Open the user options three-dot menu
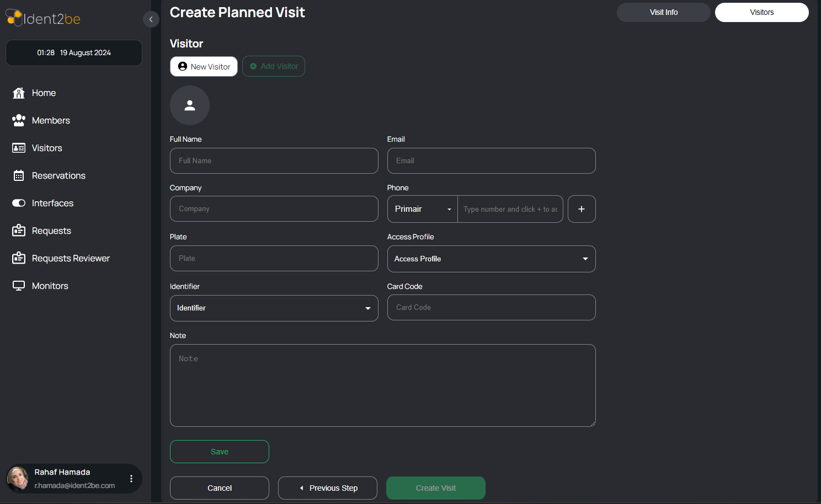 click(x=131, y=479)
